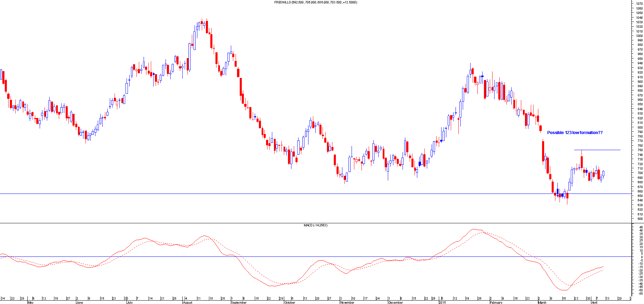Select the 2015 year label

[442, 302]
